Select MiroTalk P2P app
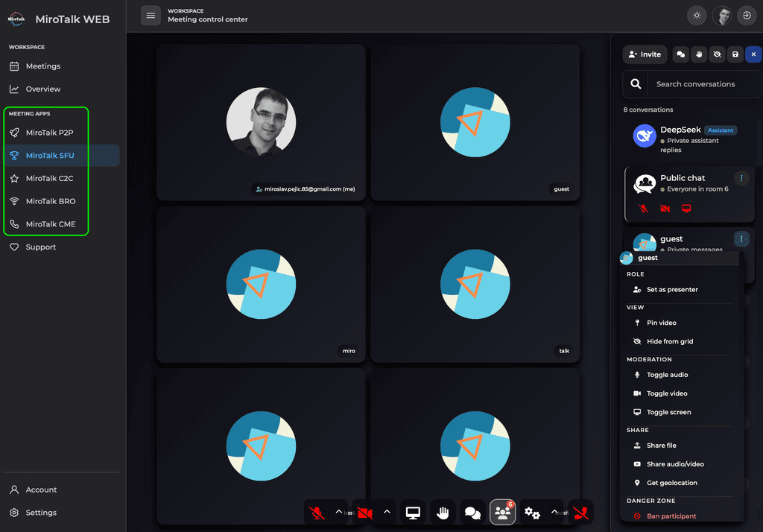The height and width of the screenshot is (532, 763). 61,133
